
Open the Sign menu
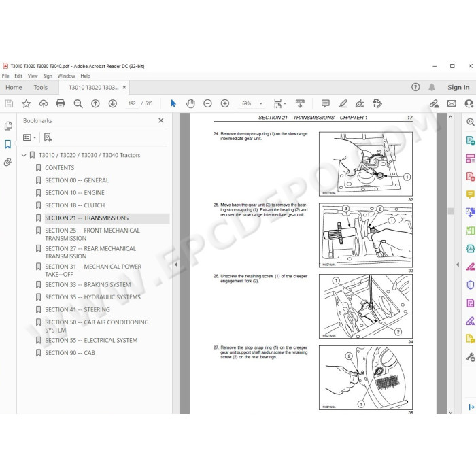[48, 76]
